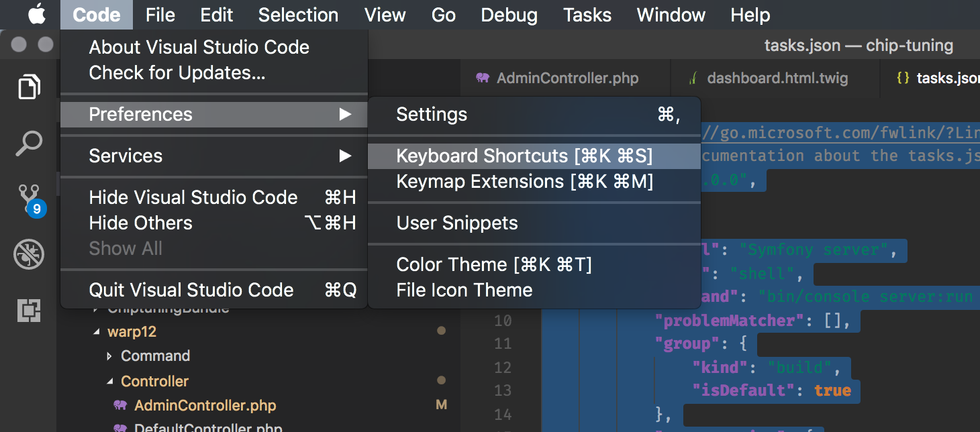The width and height of the screenshot is (980, 432).
Task: Click Check for Updates menu item
Action: pyautogui.click(x=177, y=73)
